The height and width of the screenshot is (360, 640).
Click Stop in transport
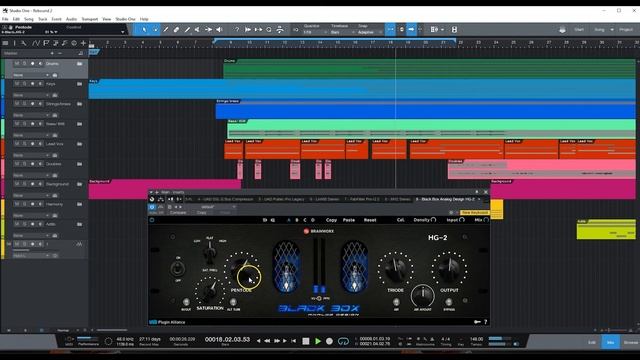point(306,341)
